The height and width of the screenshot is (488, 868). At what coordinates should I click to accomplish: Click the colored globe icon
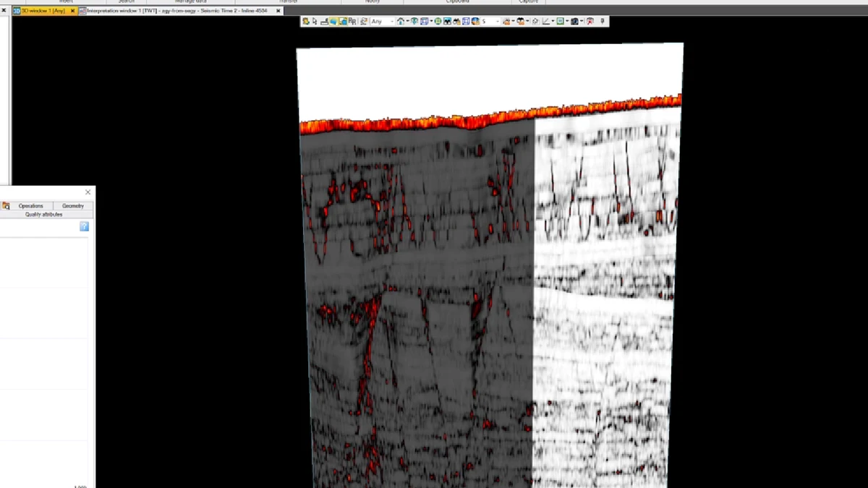click(x=475, y=22)
